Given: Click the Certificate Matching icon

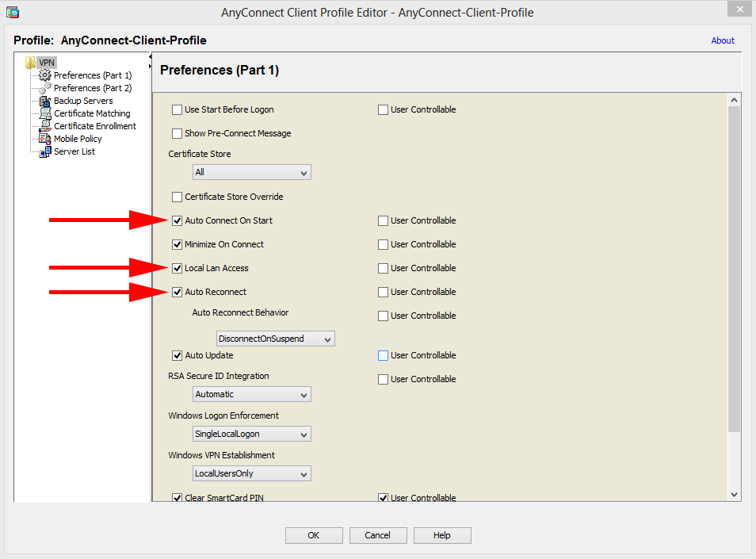Looking at the screenshot, I should tap(45, 113).
